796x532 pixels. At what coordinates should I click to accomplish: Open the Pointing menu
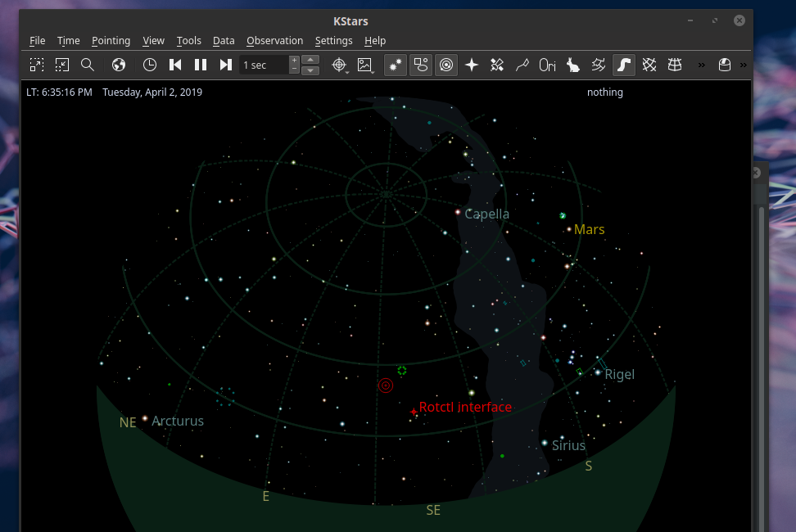tap(111, 41)
